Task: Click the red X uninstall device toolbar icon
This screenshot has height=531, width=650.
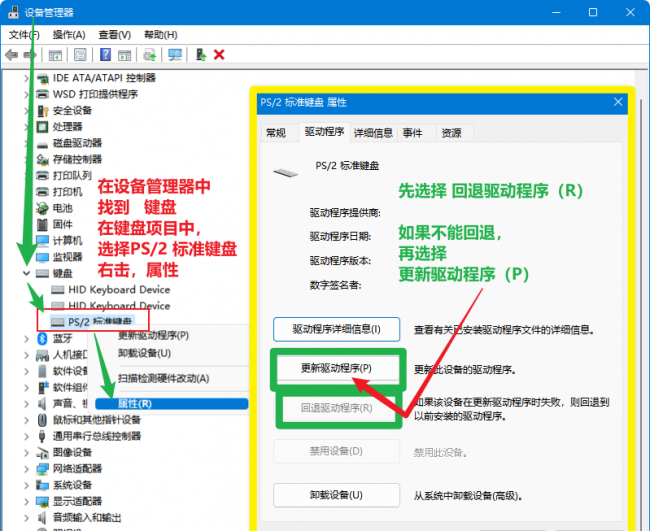Action: [219, 55]
